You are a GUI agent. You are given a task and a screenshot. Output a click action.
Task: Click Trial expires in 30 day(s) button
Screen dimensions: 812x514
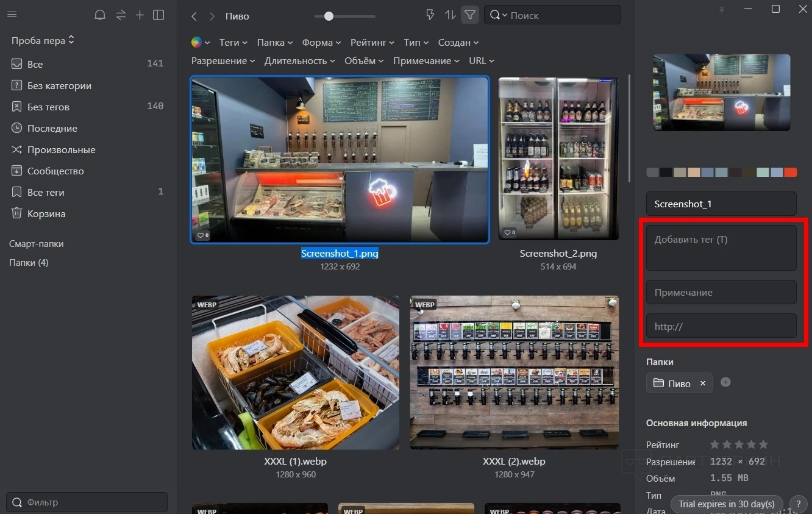click(727, 504)
